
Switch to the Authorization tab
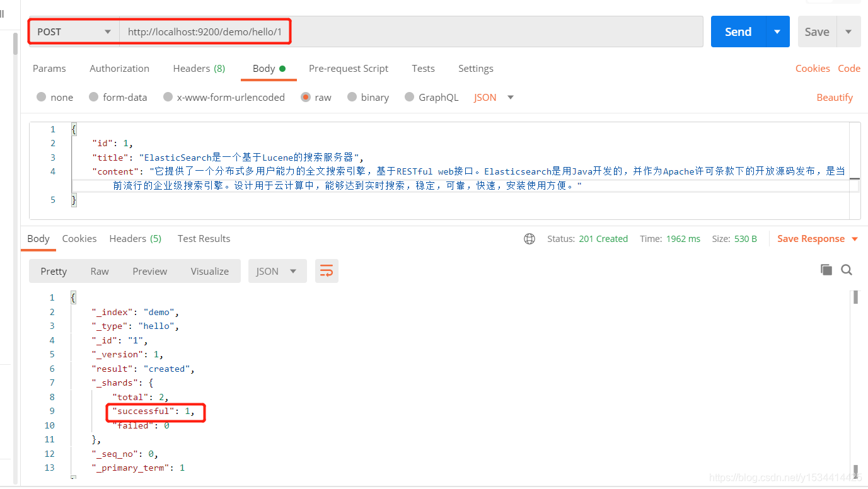119,68
